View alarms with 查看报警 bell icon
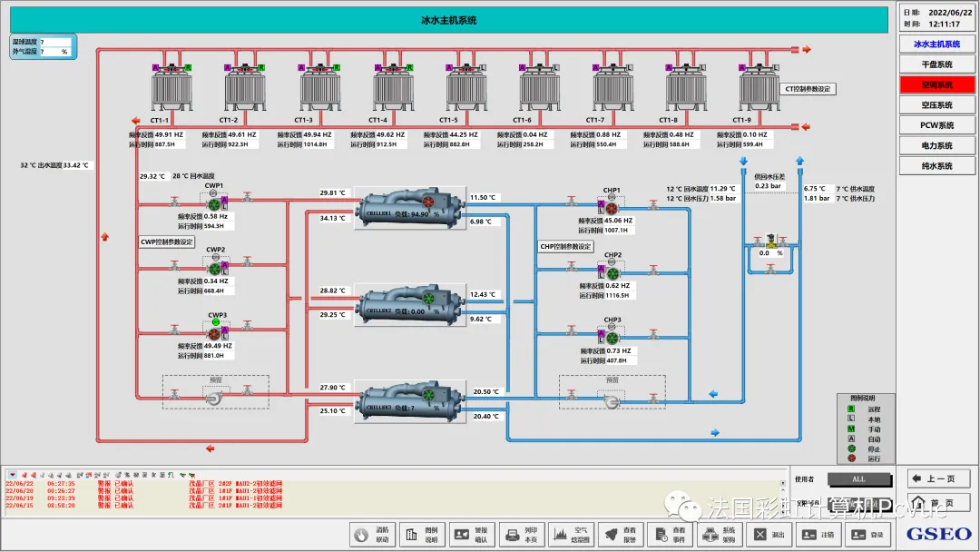The width and height of the screenshot is (980, 552). tap(621, 535)
